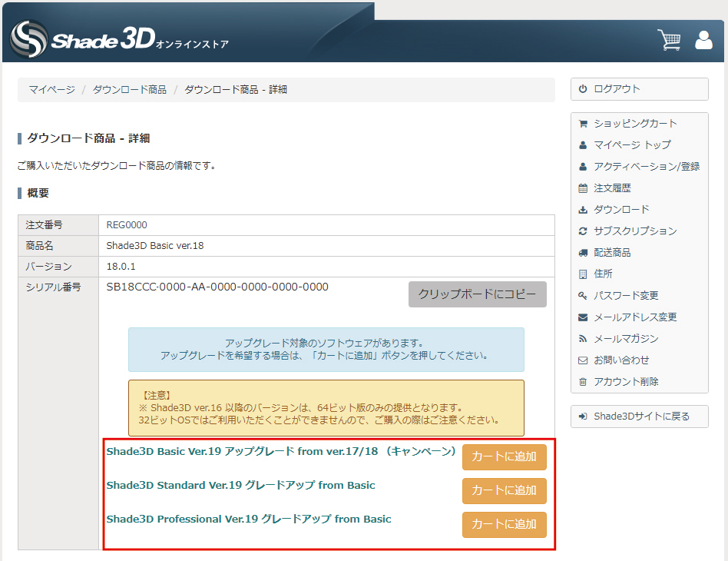Return via Shade3Dサイトに戻る button
Screen dimensions: 728x561
[x=640, y=417]
